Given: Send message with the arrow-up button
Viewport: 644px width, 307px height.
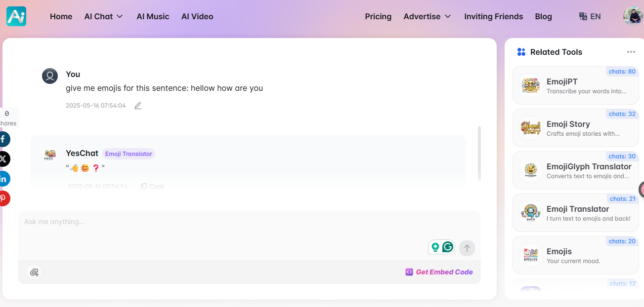Looking at the screenshot, I should pos(467,248).
